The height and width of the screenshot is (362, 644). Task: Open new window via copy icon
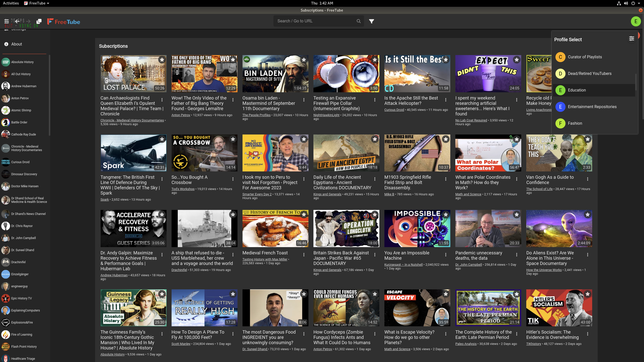(x=39, y=21)
